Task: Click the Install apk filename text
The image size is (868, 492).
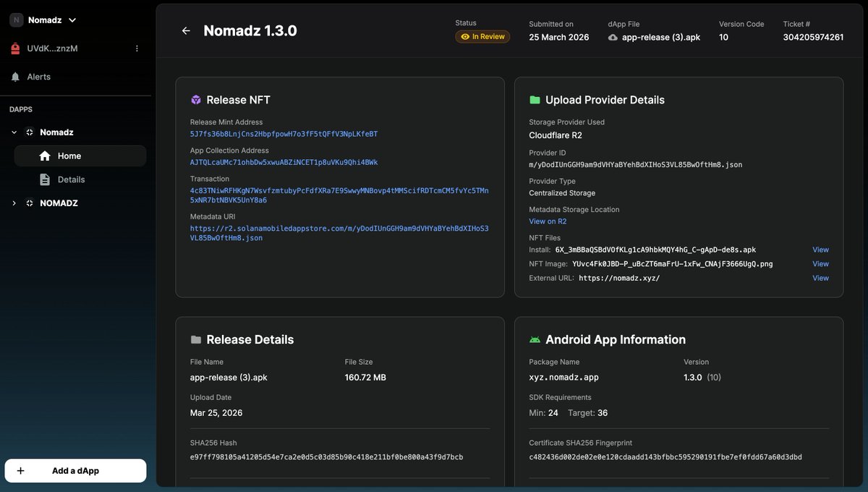Action: (x=655, y=250)
